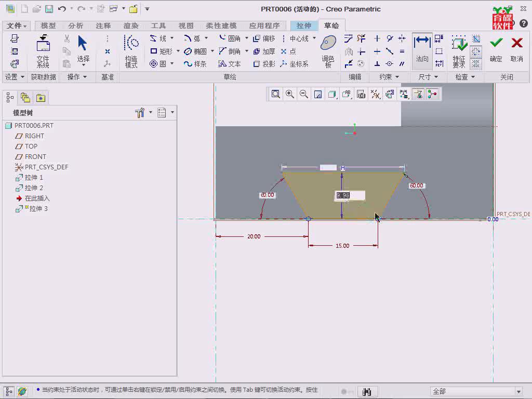Expand the Line tool dropdown arrow
532x399 pixels.
(x=172, y=38)
